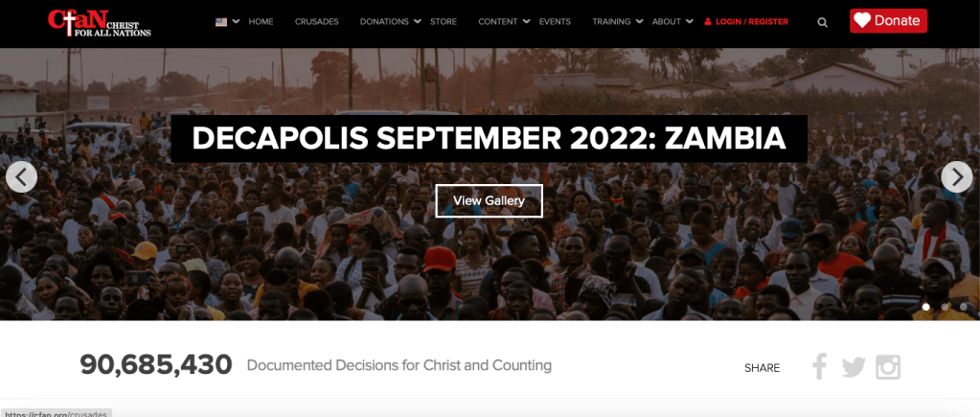Click the CfaN logo

coord(100,23)
